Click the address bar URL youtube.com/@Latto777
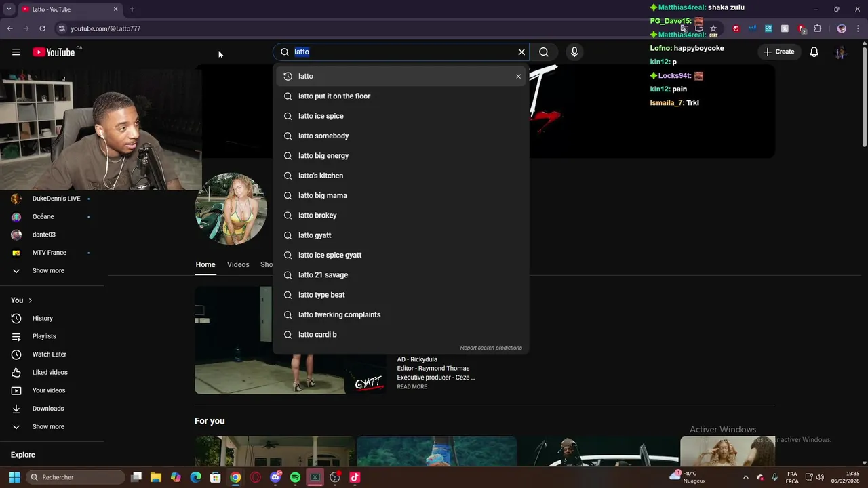 click(106, 28)
